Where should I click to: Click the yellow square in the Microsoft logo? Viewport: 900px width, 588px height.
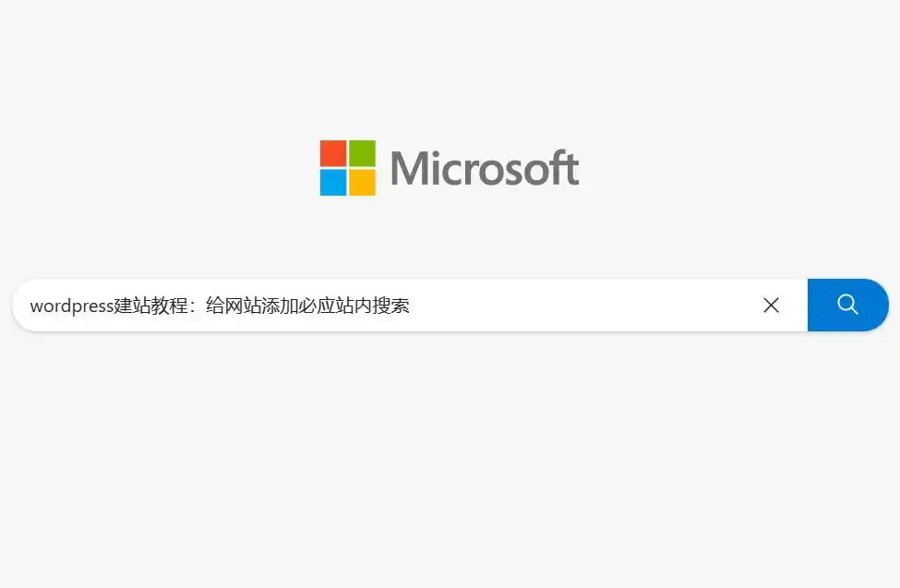tap(362, 183)
